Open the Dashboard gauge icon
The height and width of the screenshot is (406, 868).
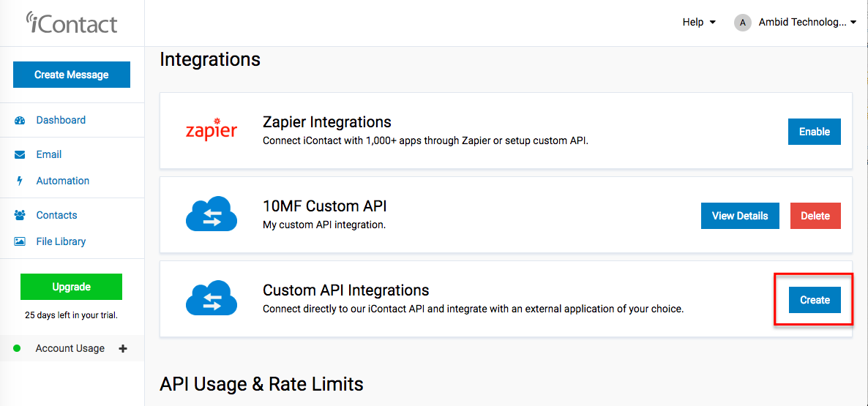[20, 120]
